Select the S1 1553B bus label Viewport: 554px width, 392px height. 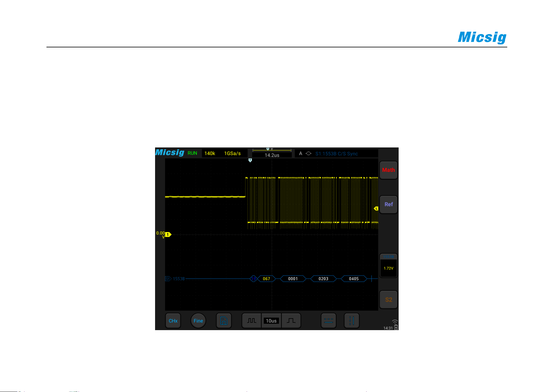coord(175,279)
